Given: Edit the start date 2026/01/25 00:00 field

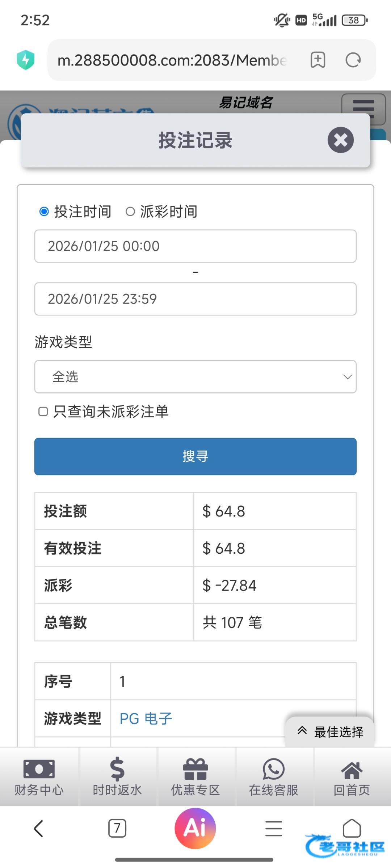Looking at the screenshot, I should (195, 246).
